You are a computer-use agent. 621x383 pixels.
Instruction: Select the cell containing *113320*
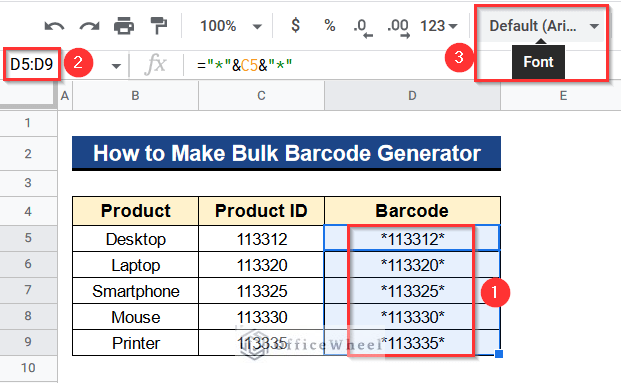412,265
